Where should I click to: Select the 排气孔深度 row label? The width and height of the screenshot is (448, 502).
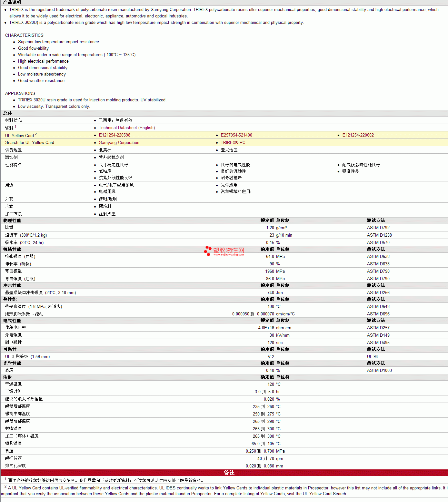15,466
